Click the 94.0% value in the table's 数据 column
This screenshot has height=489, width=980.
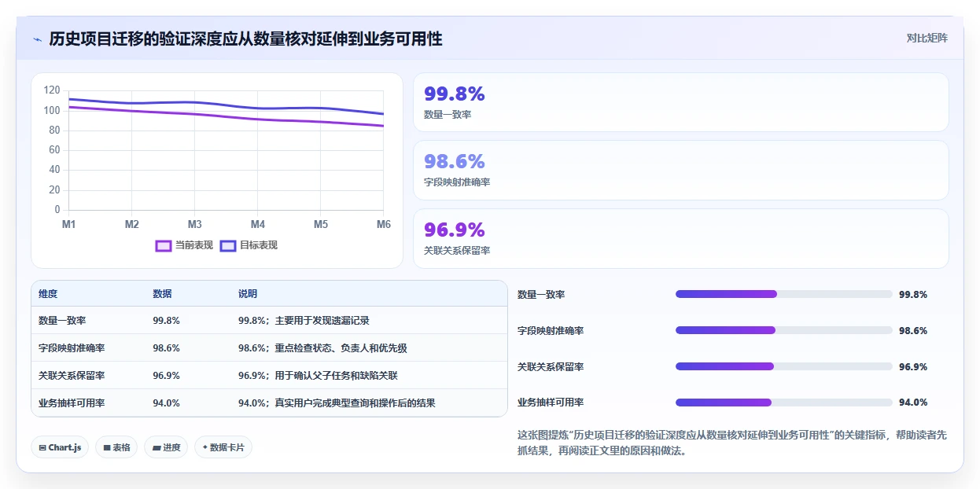pos(166,403)
